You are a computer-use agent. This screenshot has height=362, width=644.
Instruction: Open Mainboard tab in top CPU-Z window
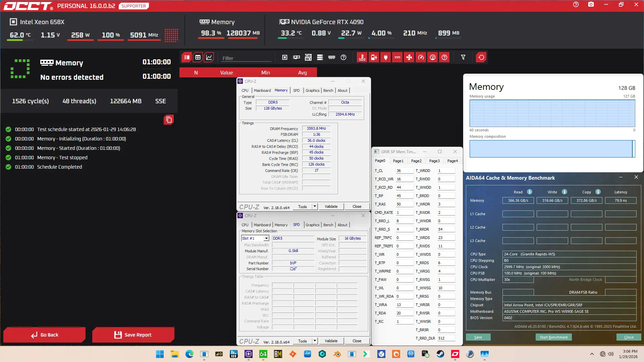[262, 90]
